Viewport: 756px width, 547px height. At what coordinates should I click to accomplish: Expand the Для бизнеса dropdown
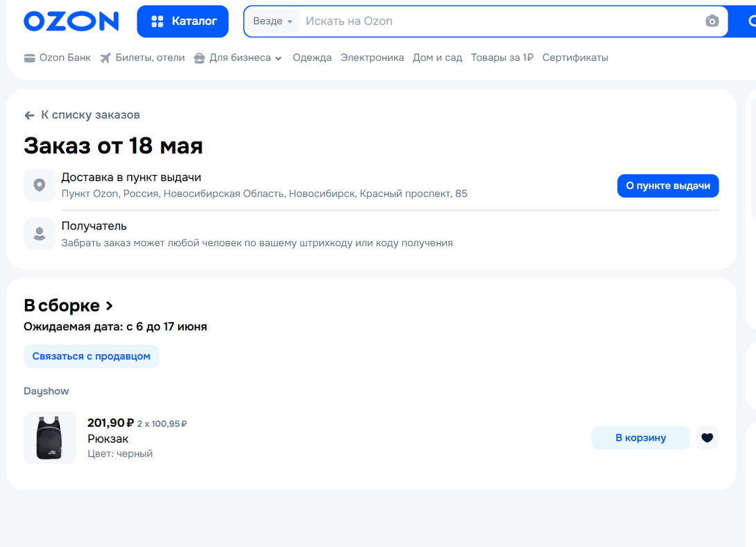[238, 58]
